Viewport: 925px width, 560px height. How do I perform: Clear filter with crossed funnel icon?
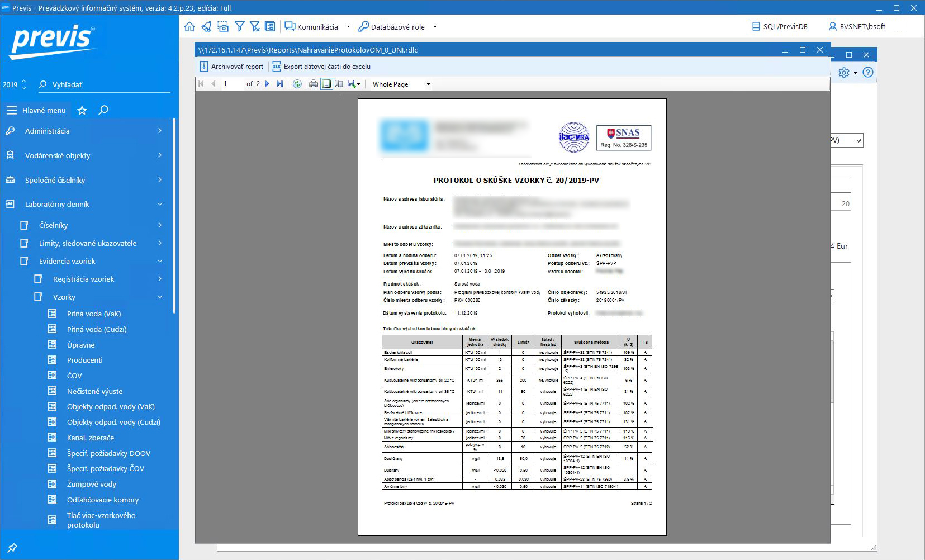[x=255, y=26]
